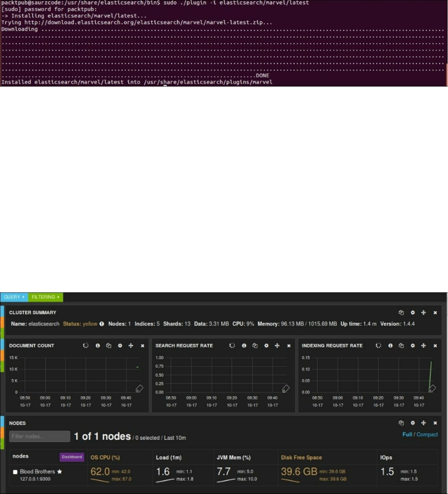This screenshot has height=494, width=448.
Task: Duplicate the Document Count panel
Action: coord(109,346)
